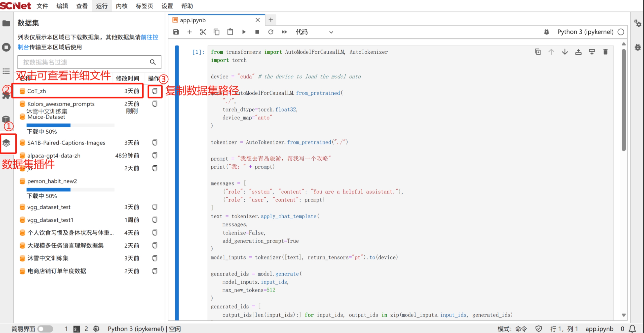
Task: Restart the kernel using the refresh icon
Action: click(x=270, y=32)
